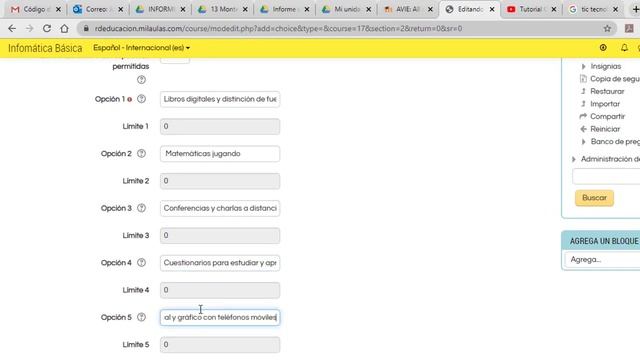This screenshot has width=640, height=360.
Task: Open the Compartir link
Action: pos(608,116)
